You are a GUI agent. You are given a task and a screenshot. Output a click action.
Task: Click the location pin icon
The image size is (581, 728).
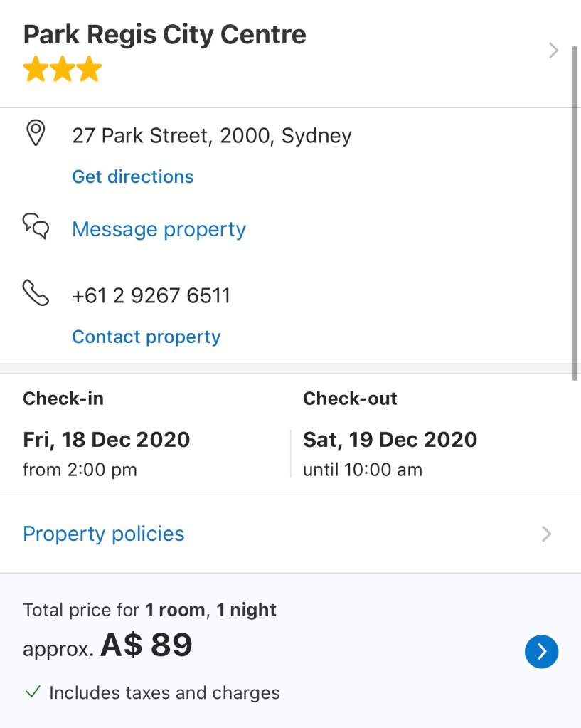[x=35, y=133]
